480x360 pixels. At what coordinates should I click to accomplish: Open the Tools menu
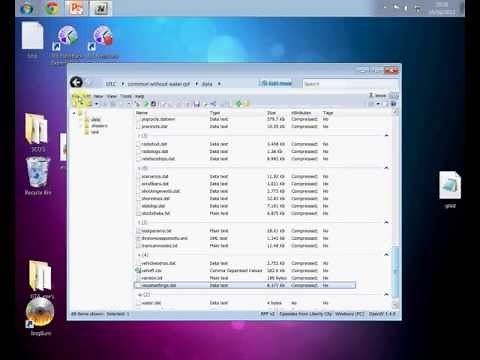[x=126, y=96]
